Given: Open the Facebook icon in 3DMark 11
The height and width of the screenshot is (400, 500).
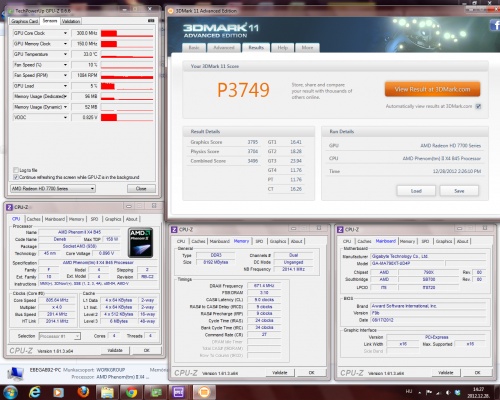Looking at the screenshot, I should pos(495,25).
